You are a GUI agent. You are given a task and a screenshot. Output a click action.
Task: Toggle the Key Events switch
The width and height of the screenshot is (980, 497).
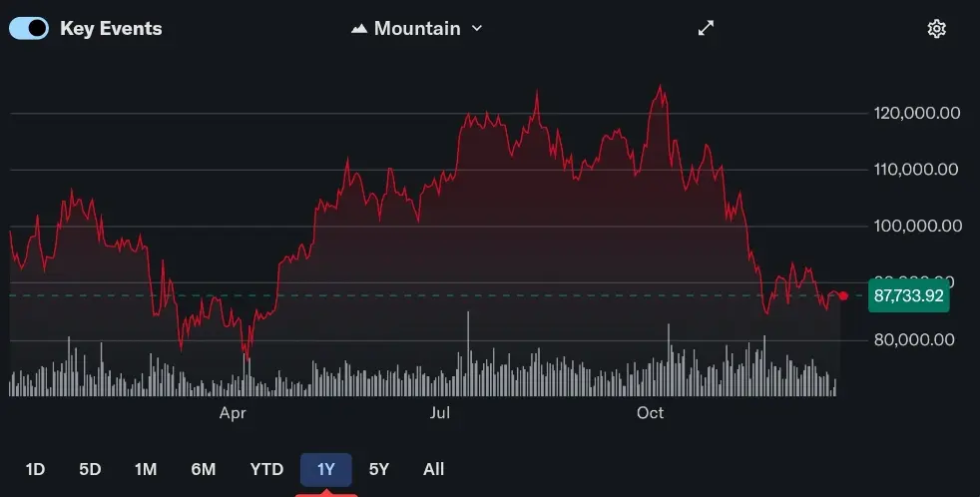(x=29, y=28)
